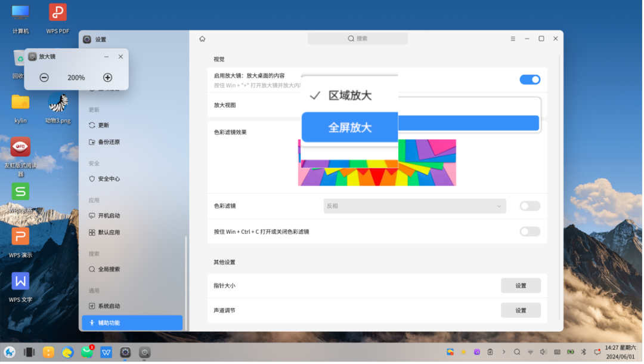Screen dimensions: 644x364
Task: Click 设置 button for 声道调节
Action: point(521,310)
